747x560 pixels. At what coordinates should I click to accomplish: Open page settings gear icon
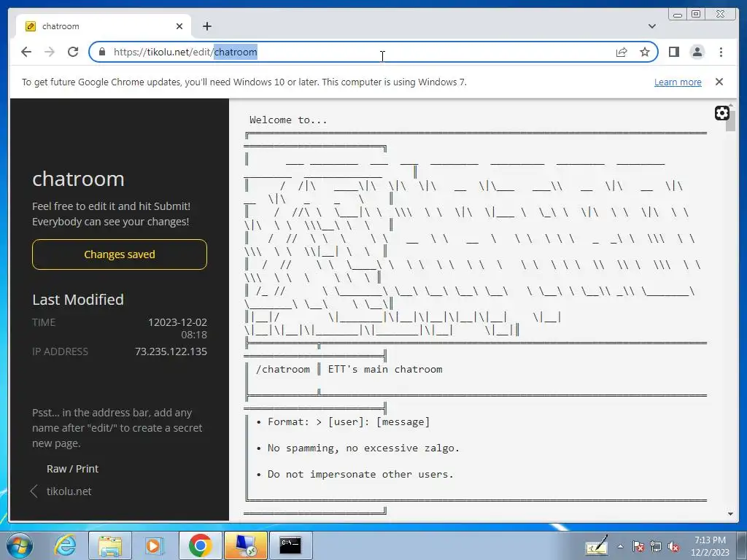tap(721, 113)
